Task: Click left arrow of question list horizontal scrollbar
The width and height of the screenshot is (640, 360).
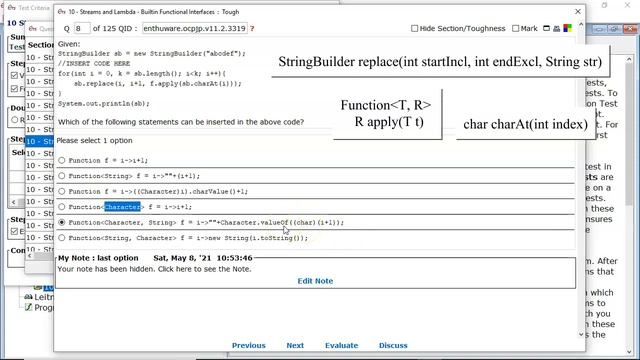Action: coord(29,256)
